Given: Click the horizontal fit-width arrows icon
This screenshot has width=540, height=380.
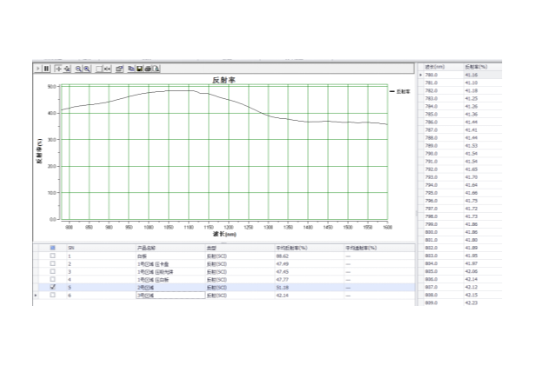Looking at the screenshot, I should point(107,69).
